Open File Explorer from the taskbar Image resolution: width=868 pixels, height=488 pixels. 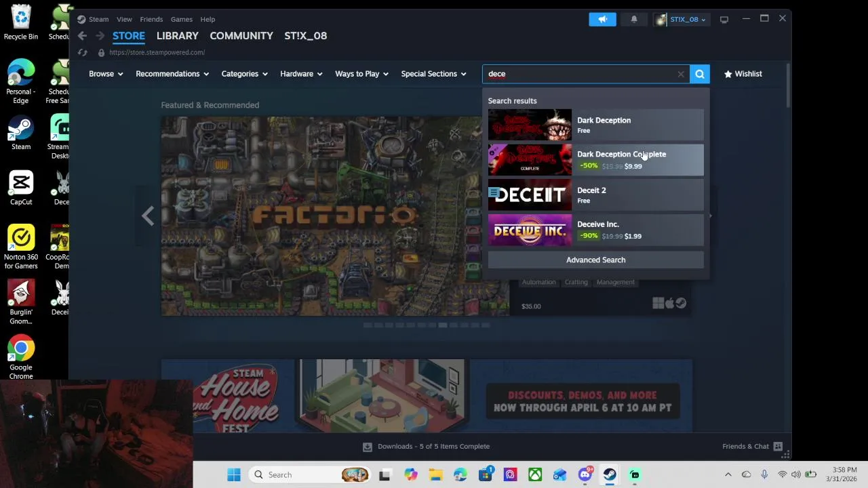pyautogui.click(x=435, y=475)
